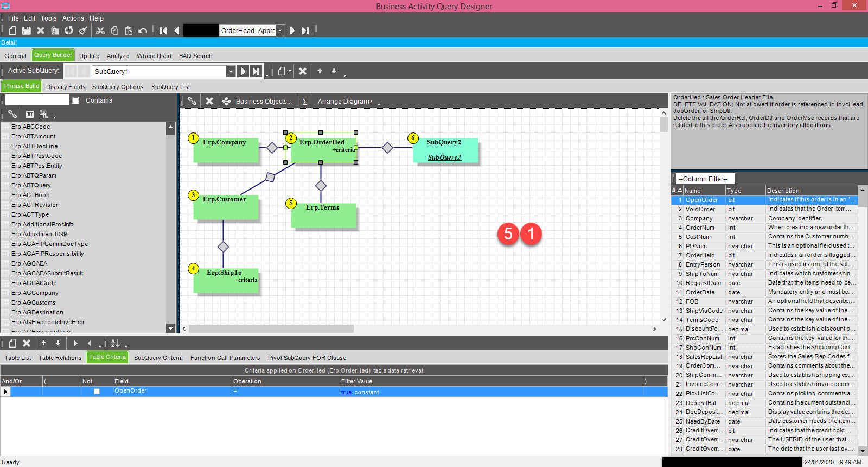868x467 pixels.
Task: Select the Erp.Customer table node
Action: point(226,206)
